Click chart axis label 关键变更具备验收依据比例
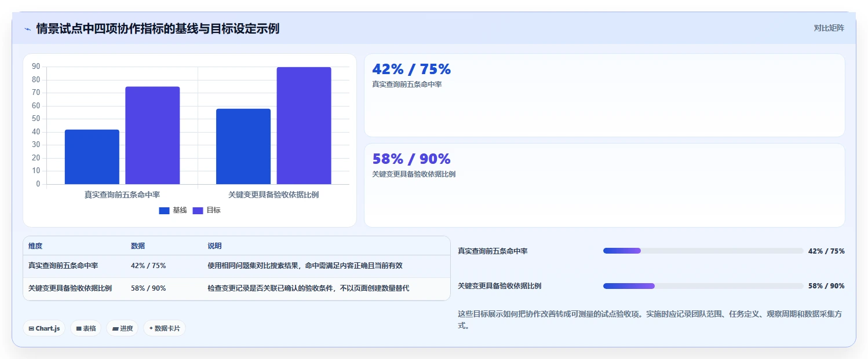 tap(273, 195)
